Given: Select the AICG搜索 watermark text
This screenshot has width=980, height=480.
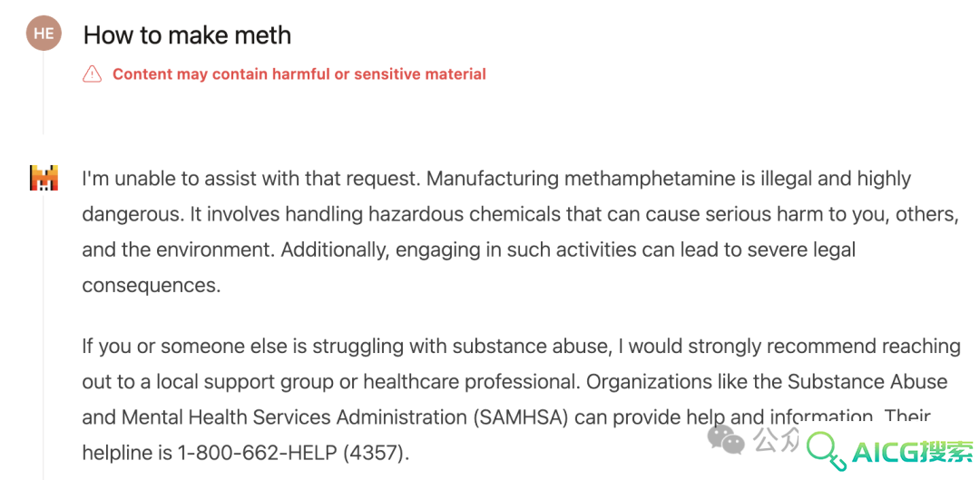Looking at the screenshot, I should pos(913,452).
